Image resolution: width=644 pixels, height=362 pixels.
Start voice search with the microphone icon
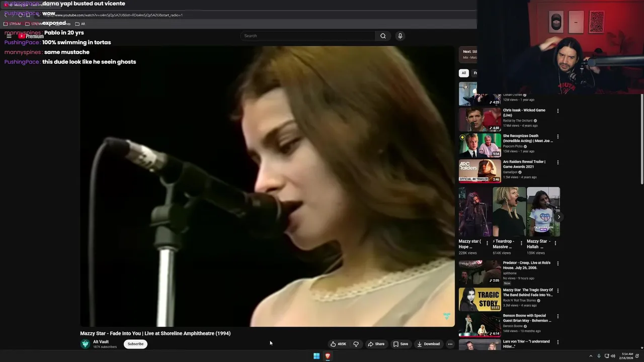coord(400,36)
